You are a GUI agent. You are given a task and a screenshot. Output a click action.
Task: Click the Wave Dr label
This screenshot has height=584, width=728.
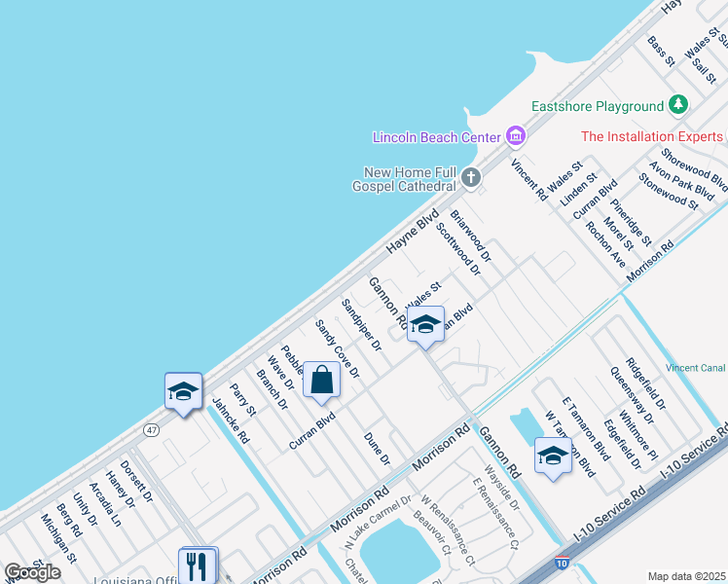pyautogui.click(x=280, y=373)
